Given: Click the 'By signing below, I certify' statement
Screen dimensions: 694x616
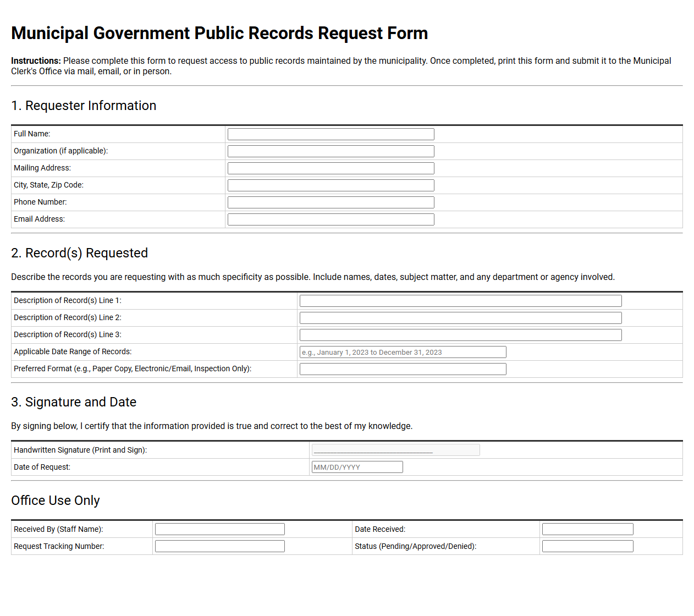Looking at the screenshot, I should click(212, 426).
